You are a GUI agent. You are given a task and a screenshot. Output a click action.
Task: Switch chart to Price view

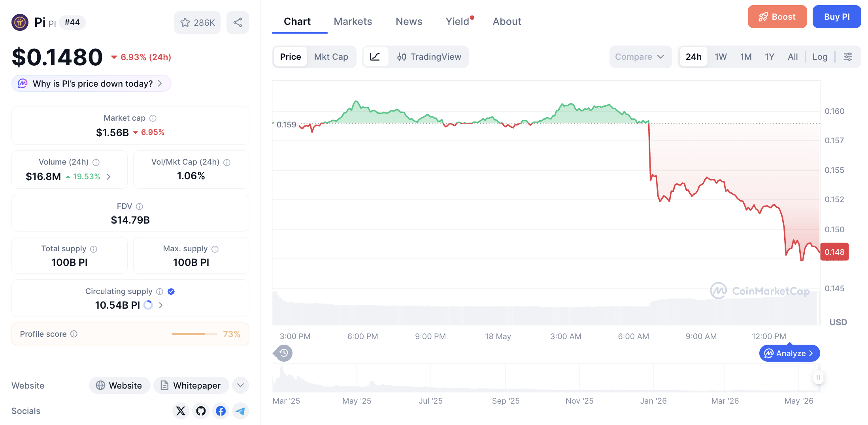[x=291, y=57]
